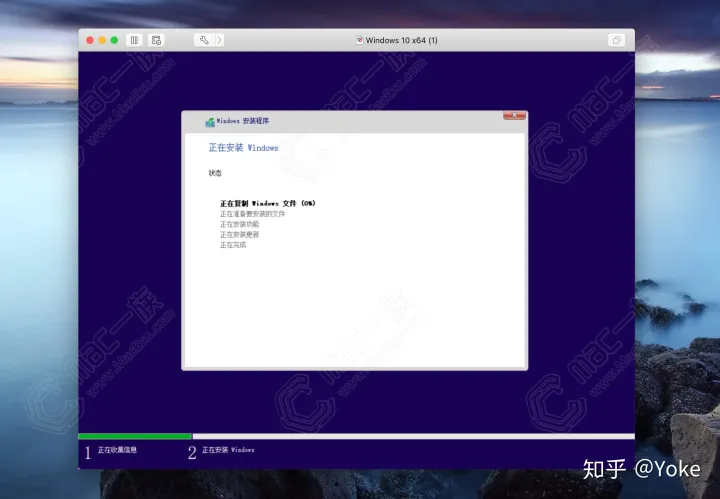Pause the virtual machine
Screen dimensions: 720x499
(x=134, y=40)
